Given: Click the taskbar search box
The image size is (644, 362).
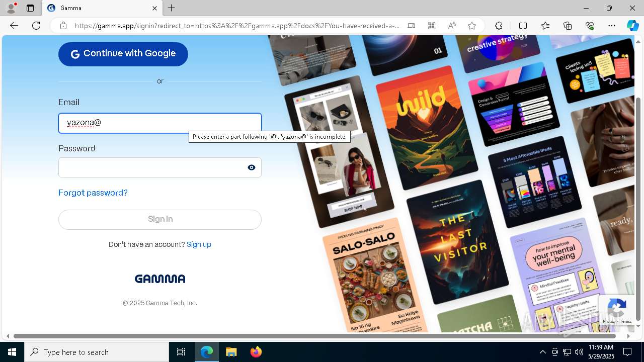Looking at the screenshot, I should pyautogui.click(x=97, y=352).
